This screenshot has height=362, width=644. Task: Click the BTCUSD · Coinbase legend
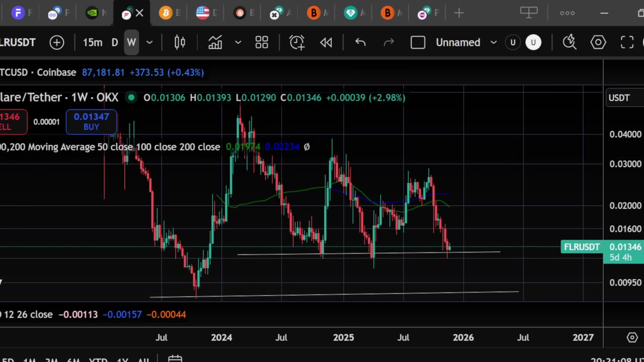click(38, 72)
